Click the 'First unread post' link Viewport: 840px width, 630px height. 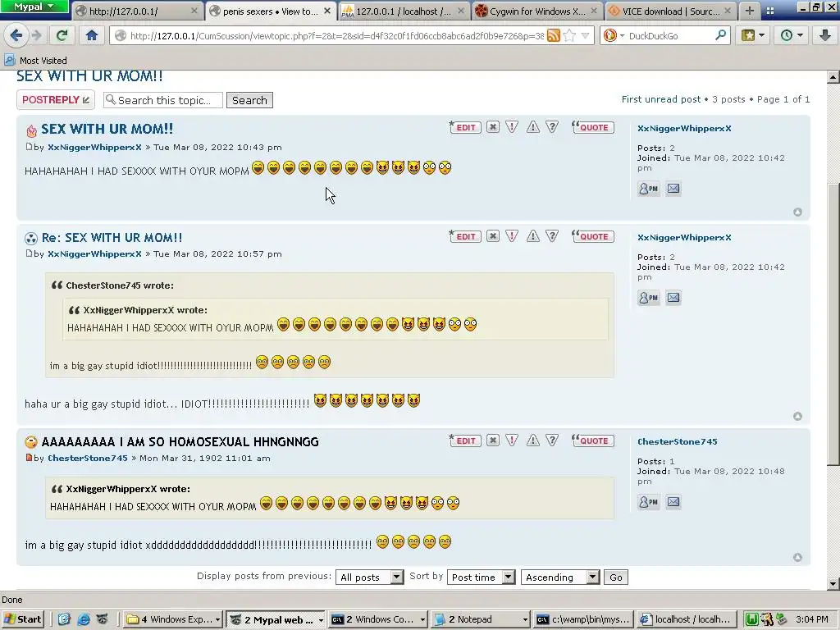[x=661, y=99]
